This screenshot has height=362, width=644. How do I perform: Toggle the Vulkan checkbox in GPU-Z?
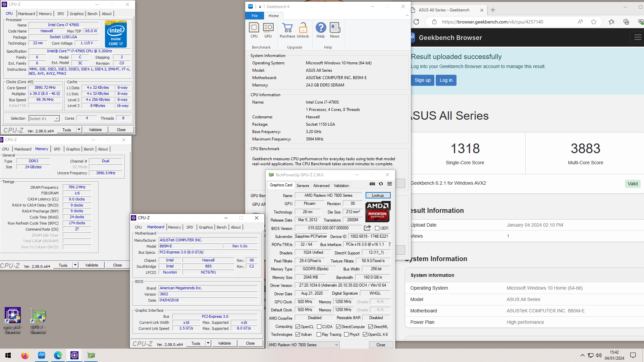click(x=298, y=335)
